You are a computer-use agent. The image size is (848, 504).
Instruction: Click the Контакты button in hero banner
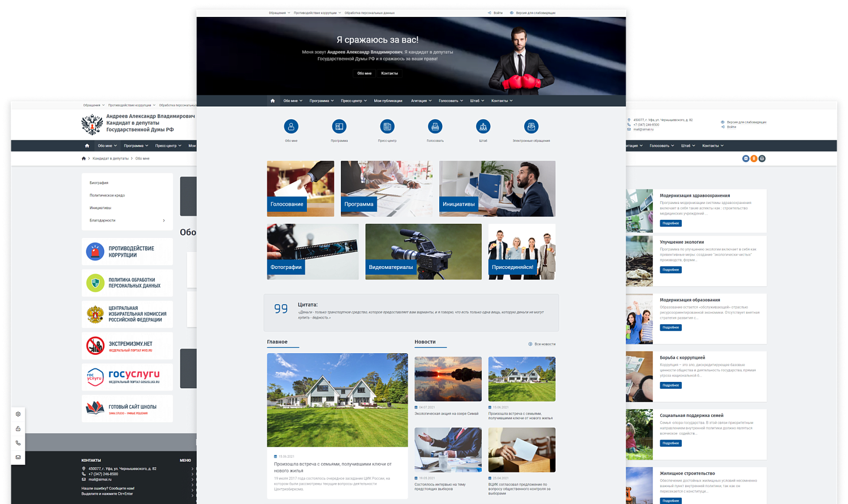(x=390, y=73)
